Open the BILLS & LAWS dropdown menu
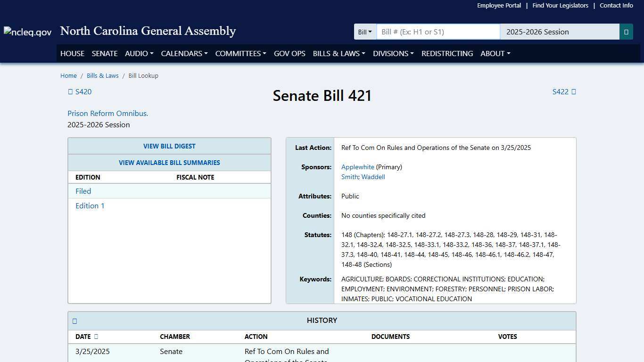644x362 pixels. pos(339,53)
